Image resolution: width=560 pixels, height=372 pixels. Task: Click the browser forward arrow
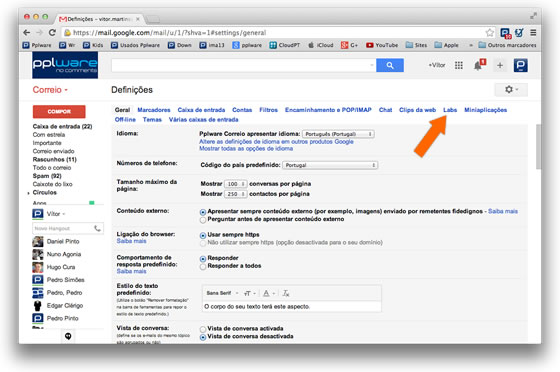(39, 32)
